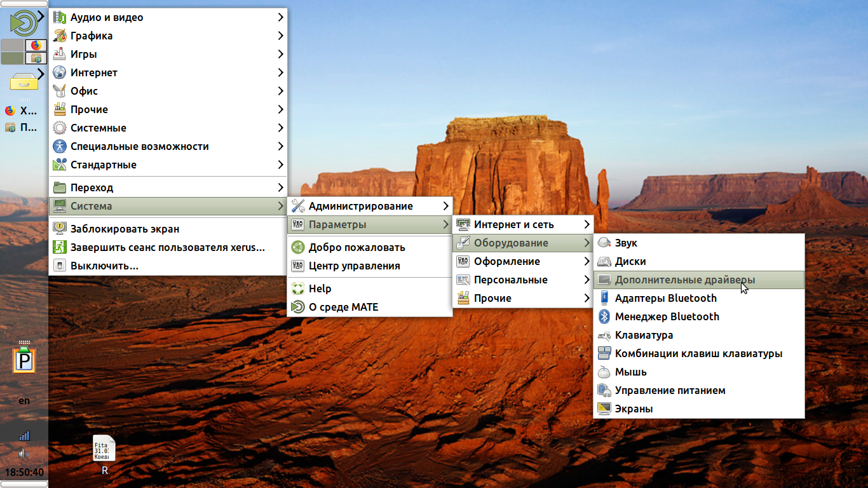This screenshot has height=488, width=868.
Task: Click the orange P applet icon
Action: (24, 360)
